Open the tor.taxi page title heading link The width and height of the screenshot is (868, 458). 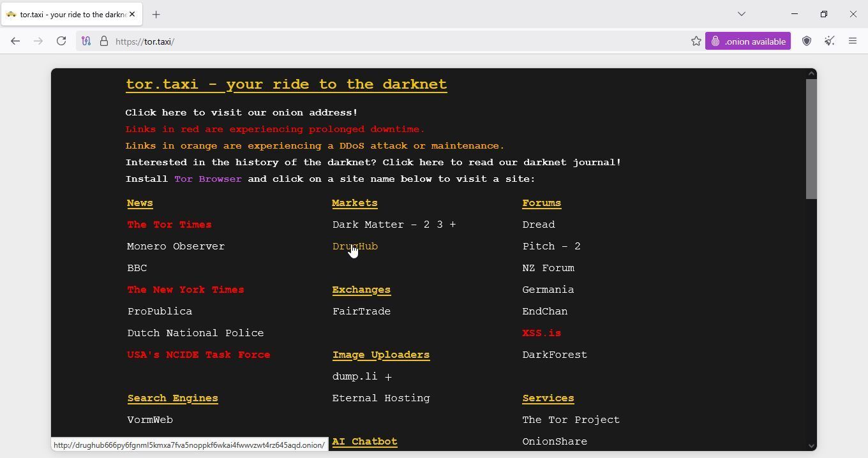286,84
